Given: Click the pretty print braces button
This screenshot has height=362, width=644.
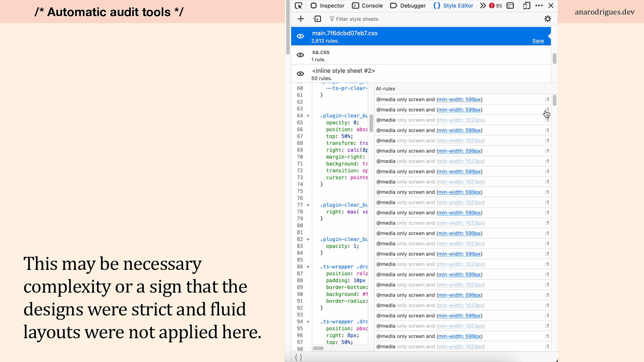Looking at the screenshot, I should 298,357.
